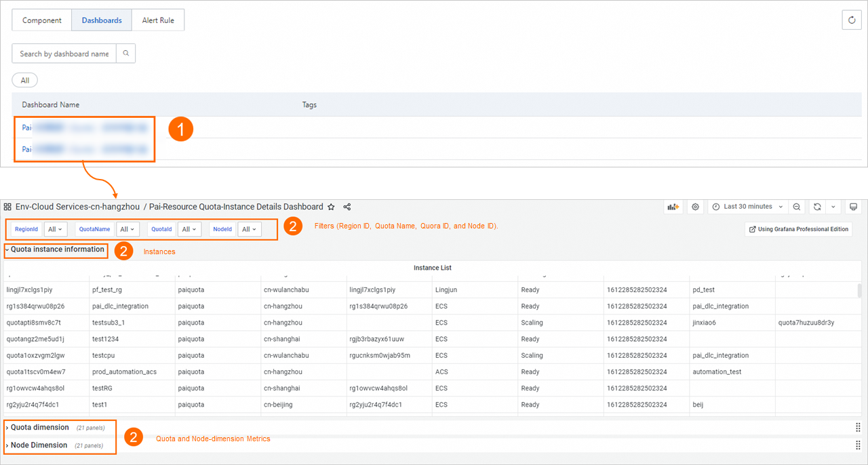This screenshot has height=465, width=868.
Task: Open dashboard settings gear icon
Action: 695,207
